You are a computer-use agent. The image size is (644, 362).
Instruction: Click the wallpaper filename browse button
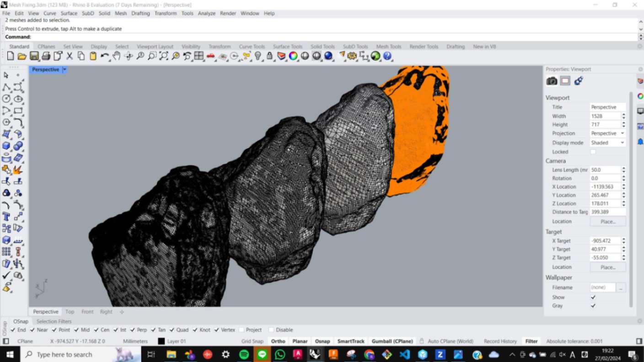pos(621,287)
